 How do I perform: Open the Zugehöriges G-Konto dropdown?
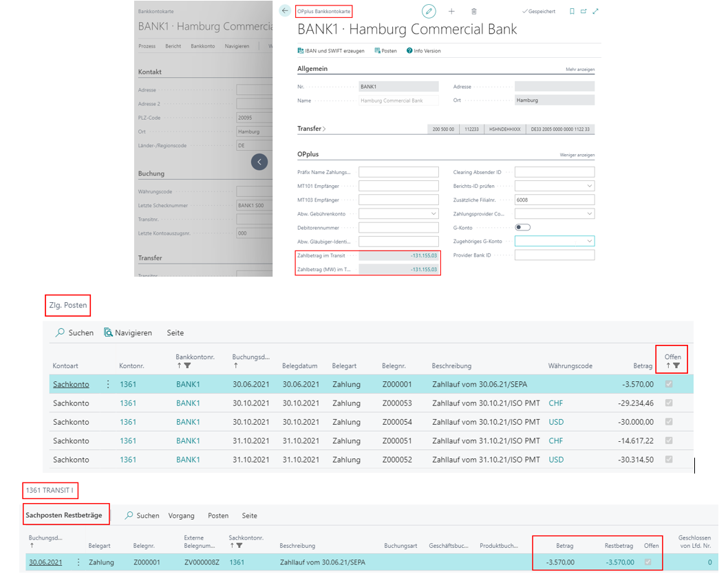pos(589,241)
